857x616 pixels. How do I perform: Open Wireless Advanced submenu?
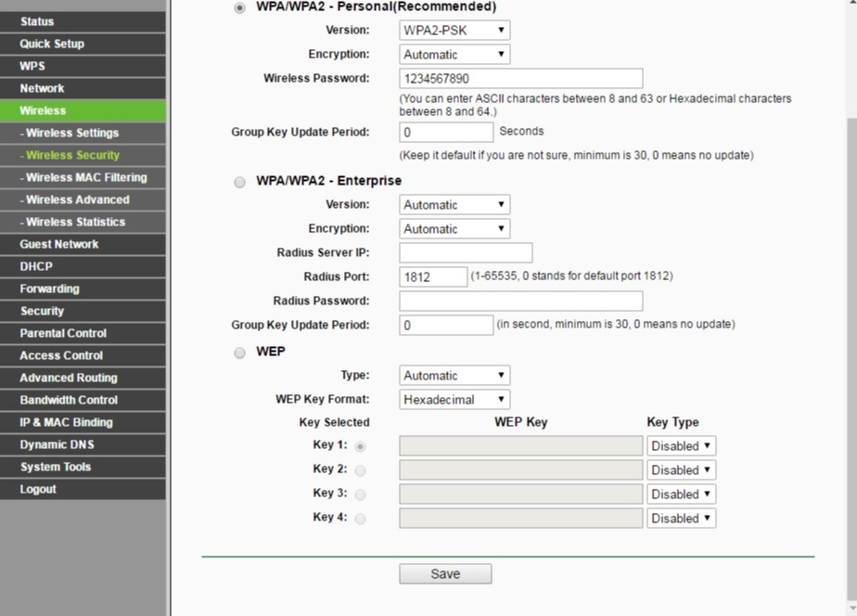[x=83, y=200]
